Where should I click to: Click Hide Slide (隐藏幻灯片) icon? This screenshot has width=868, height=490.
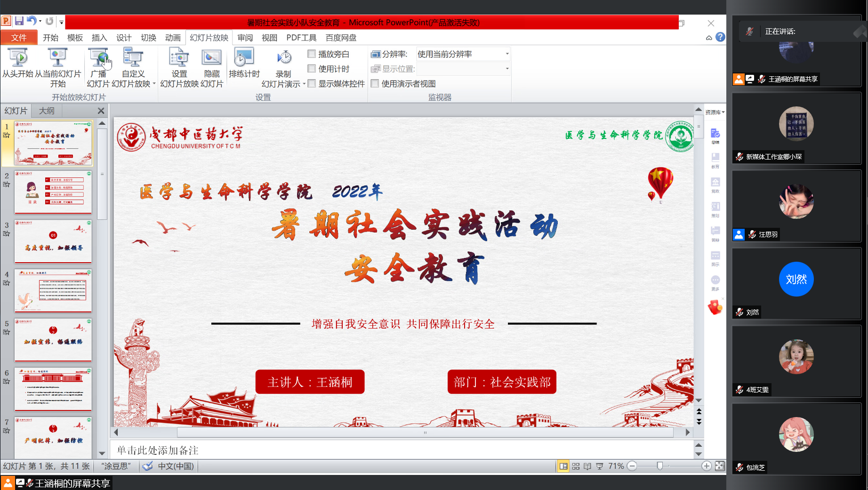[x=212, y=57]
